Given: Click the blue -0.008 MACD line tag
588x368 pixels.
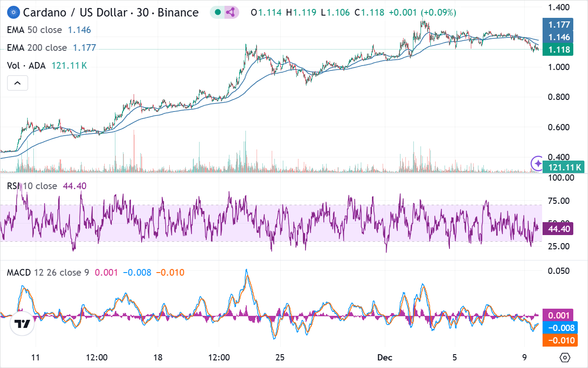Looking at the screenshot, I should click(x=560, y=328).
